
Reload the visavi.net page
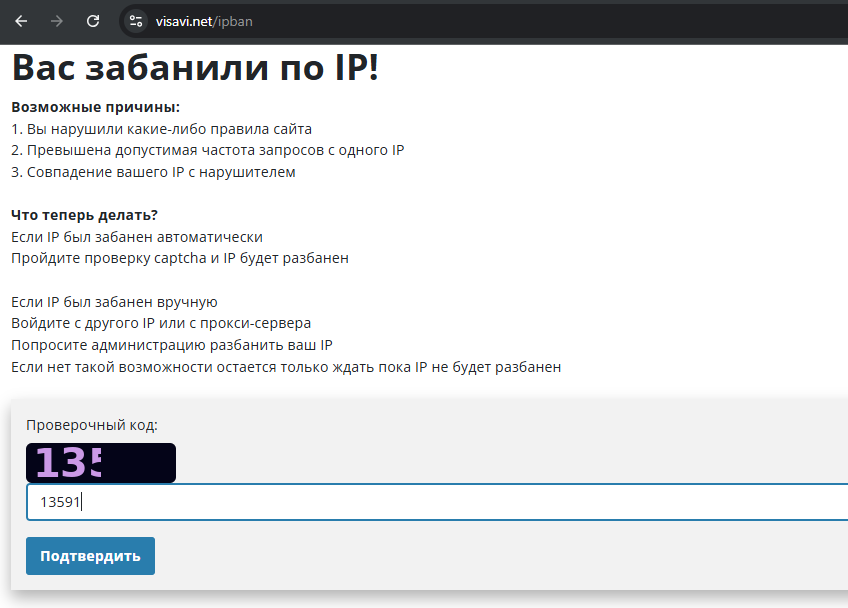pyautogui.click(x=93, y=21)
